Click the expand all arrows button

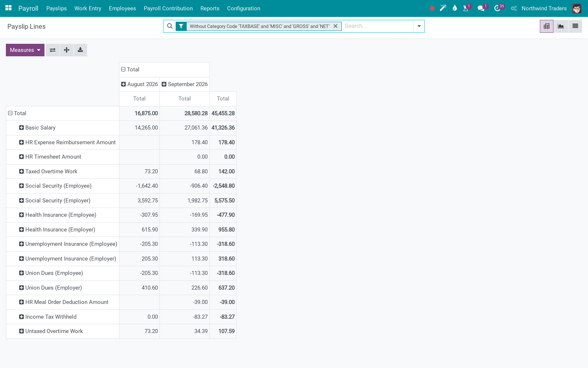click(x=67, y=50)
